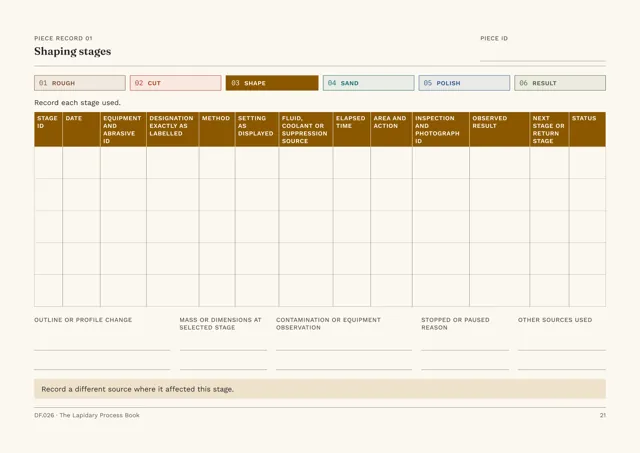
Task: Click the Status column header
Action: (x=587, y=129)
